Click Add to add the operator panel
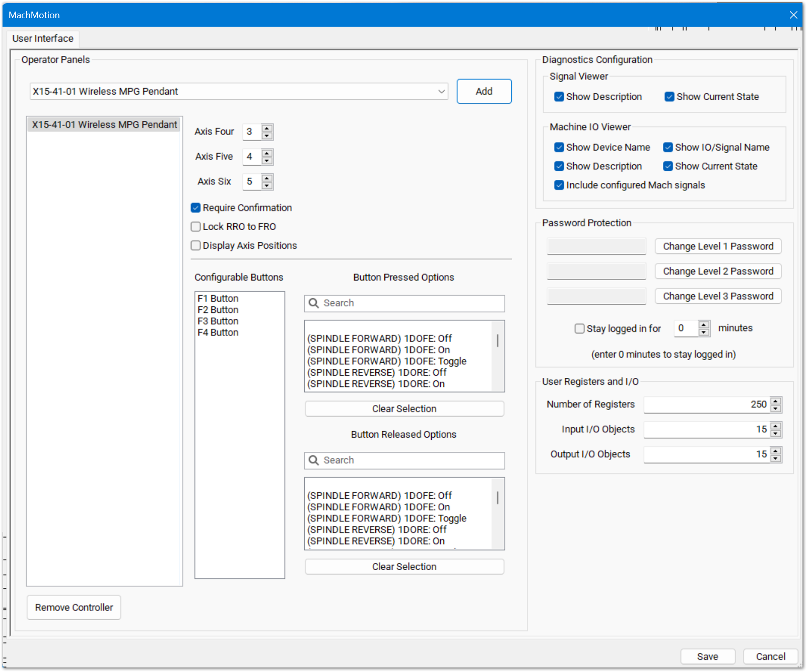 click(484, 91)
